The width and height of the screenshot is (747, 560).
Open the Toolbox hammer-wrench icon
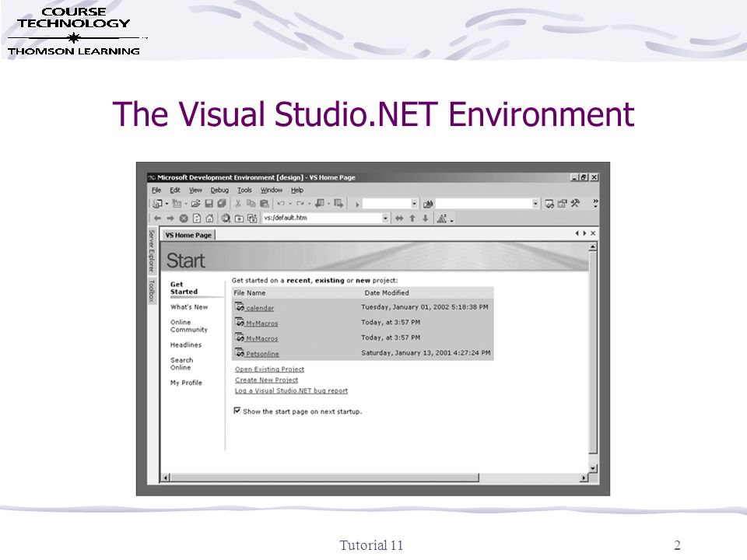(x=575, y=204)
